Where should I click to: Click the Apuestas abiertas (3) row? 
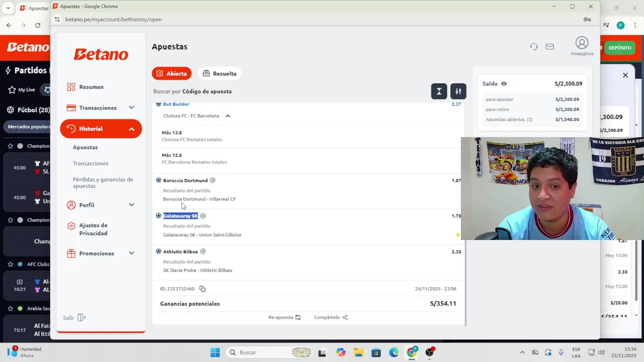click(x=532, y=120)
